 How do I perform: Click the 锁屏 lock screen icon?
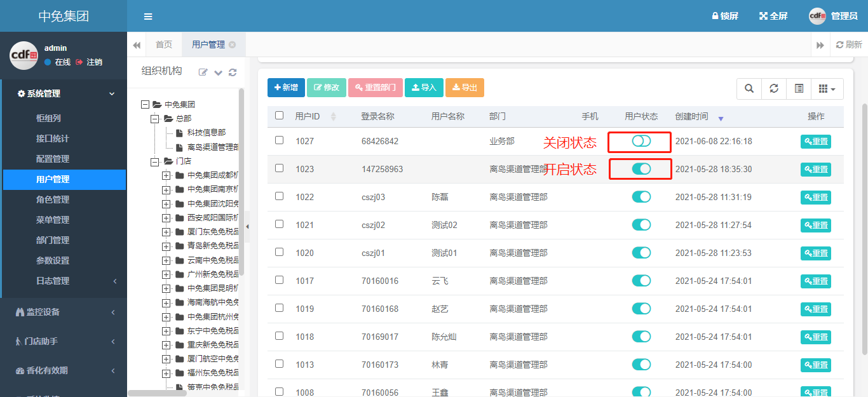(x=715, y=16)
